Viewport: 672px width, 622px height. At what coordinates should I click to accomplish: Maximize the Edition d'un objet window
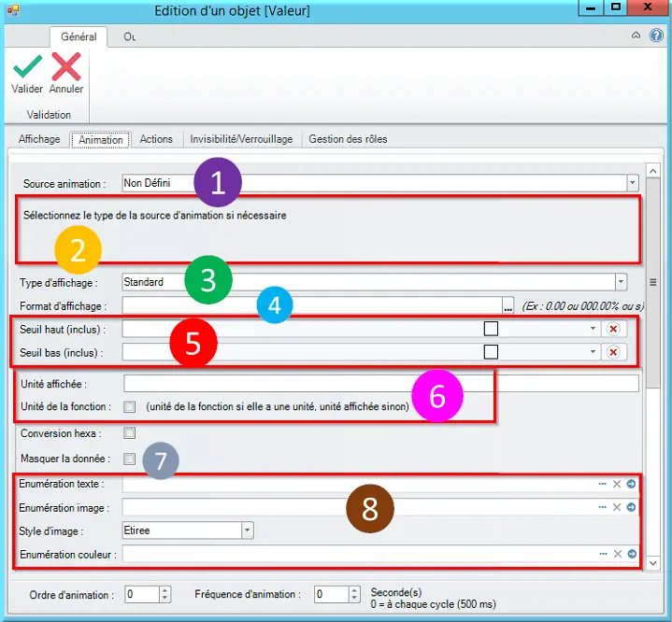coord(616,7)
